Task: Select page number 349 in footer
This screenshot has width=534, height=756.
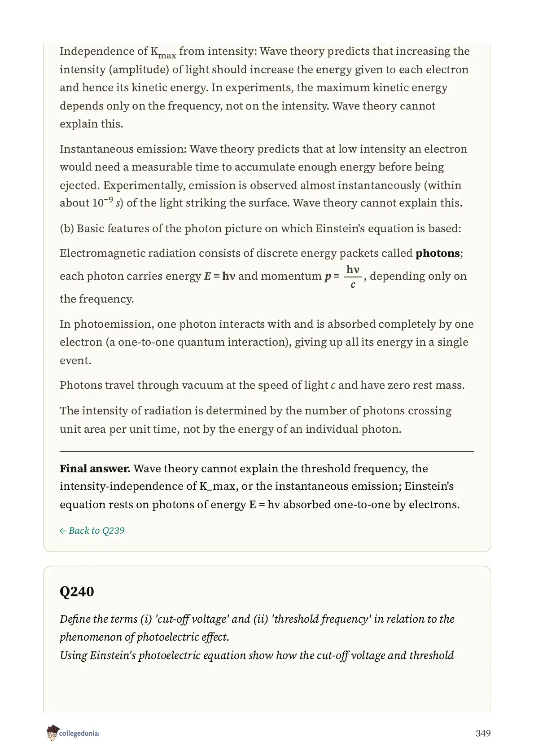Action: [483, 733]
